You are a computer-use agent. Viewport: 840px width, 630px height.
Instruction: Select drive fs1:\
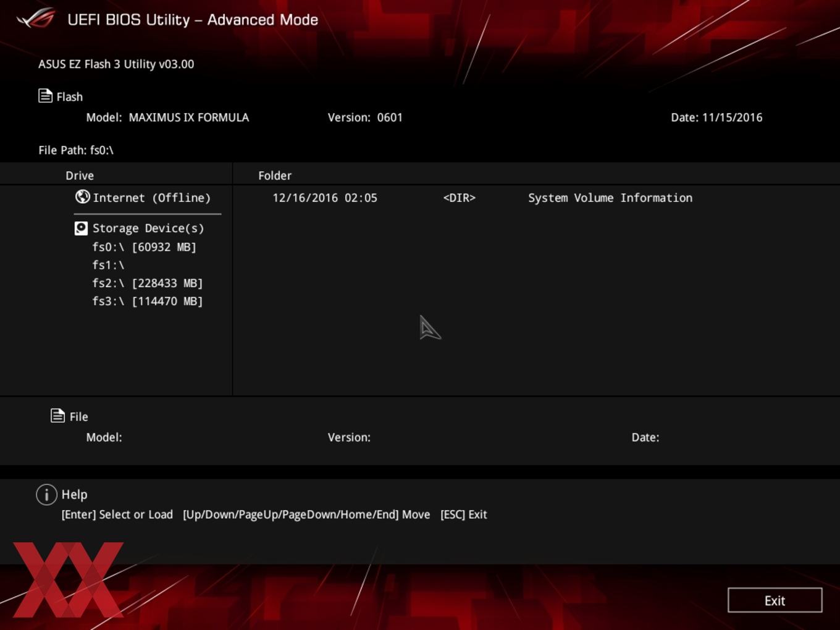tap(109, 265)
